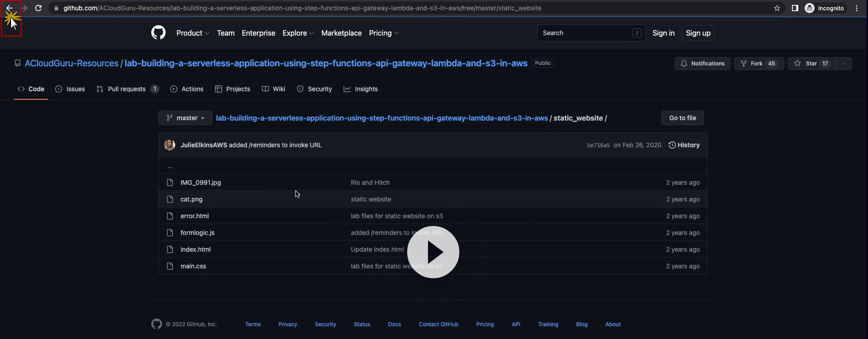Open the Actions tab
This screenshot has width=868, height=339.
[187, 89]
